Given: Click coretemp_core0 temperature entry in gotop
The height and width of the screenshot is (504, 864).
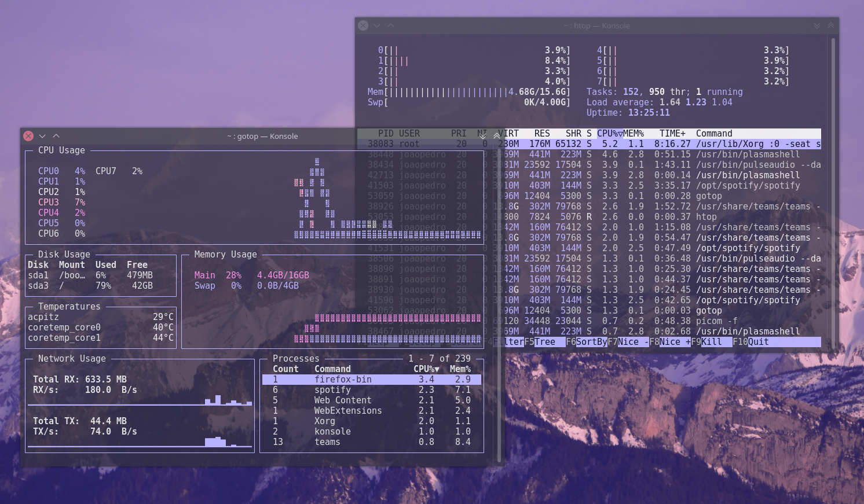Looking at the screenshot, I should [x=101, y=328].
